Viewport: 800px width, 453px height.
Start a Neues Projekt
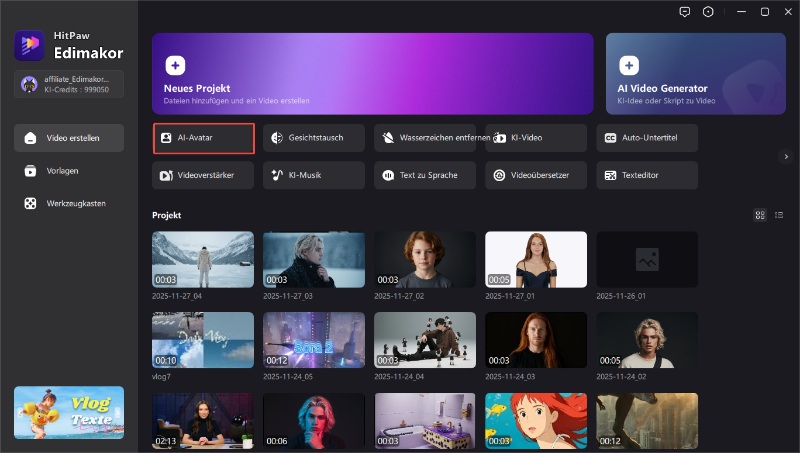pos(372,74)
